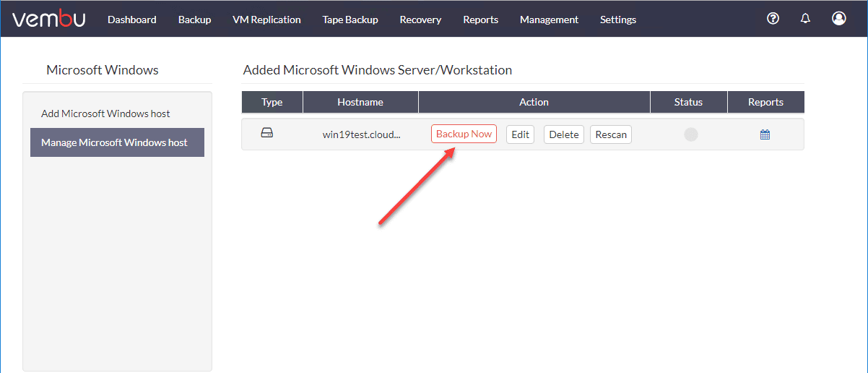This screenshot has height=373, width=868.
Task: Open the Dashboard menu
Action: pyautogui.click(x=132, y=20)
